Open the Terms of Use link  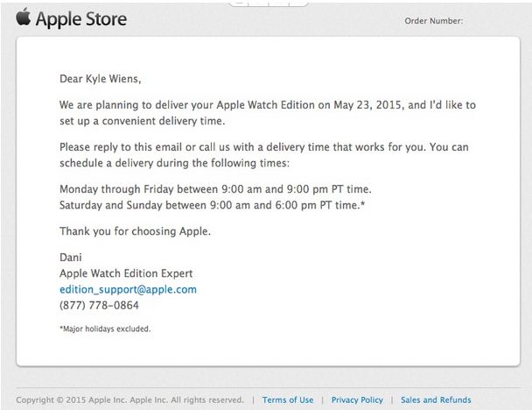tap(288, 399)
